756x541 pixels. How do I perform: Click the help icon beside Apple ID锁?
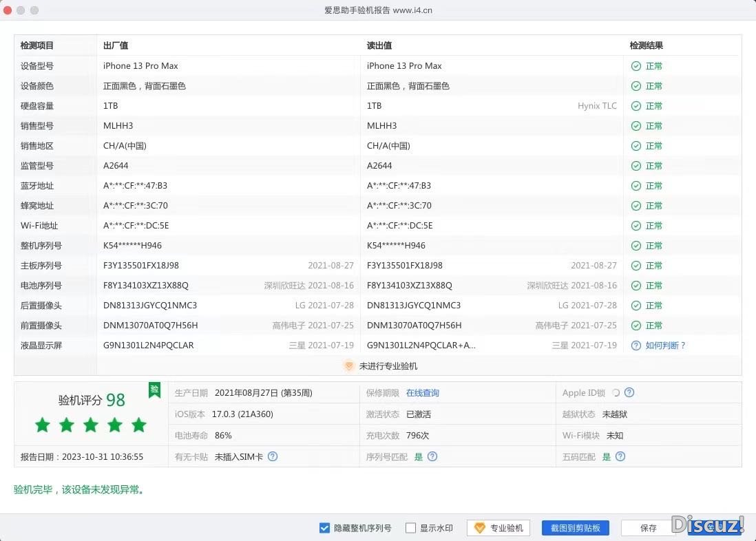629,392
